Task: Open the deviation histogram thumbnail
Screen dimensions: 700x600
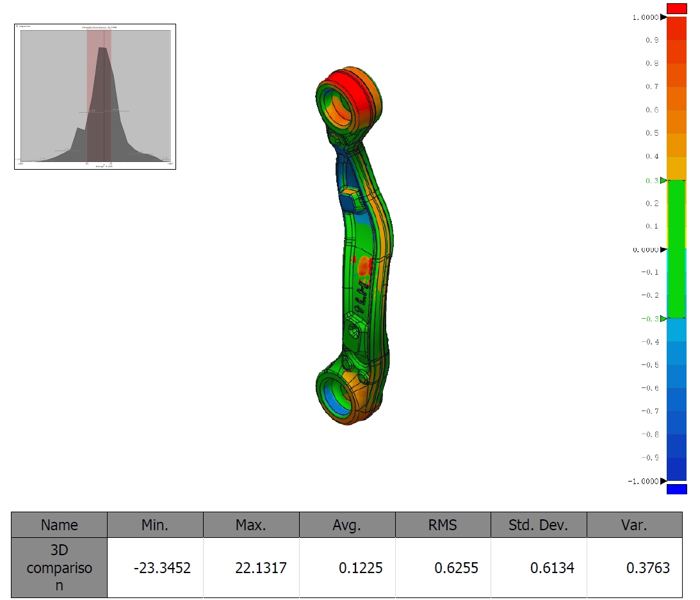Action: pos(95,97)
